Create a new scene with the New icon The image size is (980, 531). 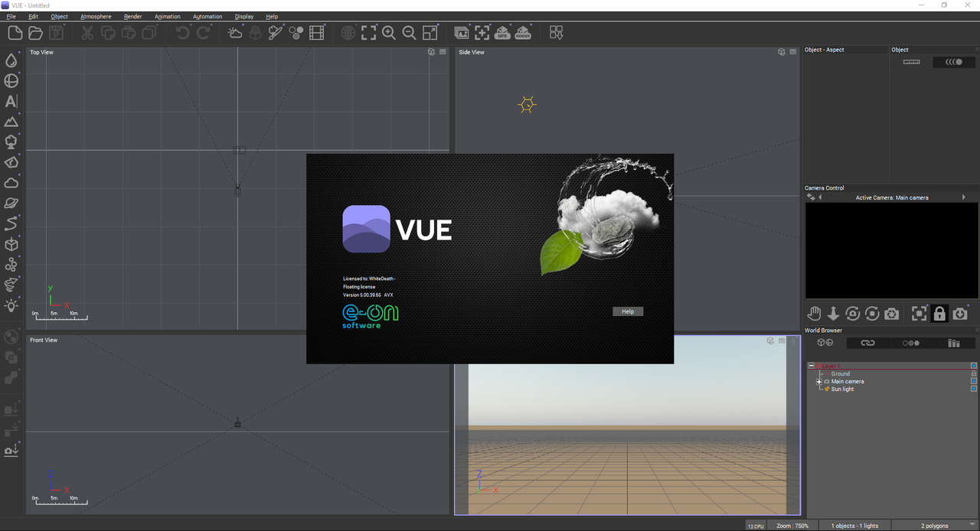(x=15, y=32)
